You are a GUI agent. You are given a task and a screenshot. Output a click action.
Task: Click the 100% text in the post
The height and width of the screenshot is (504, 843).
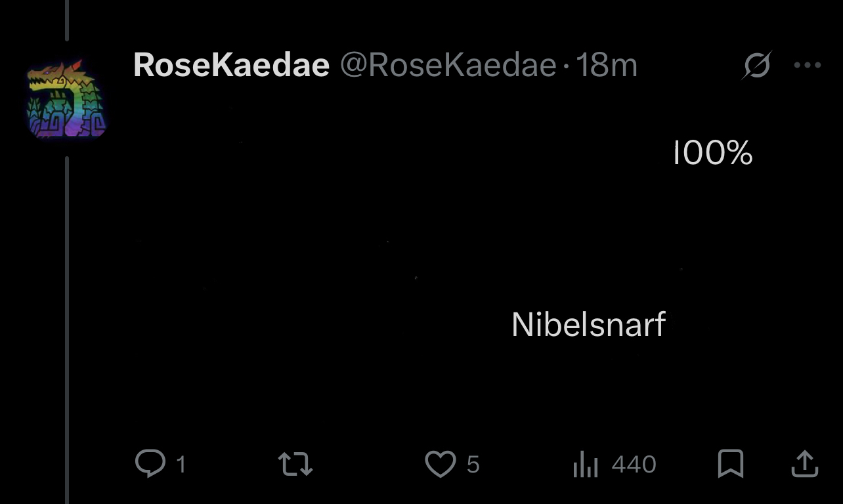click(x=712, y=154)
